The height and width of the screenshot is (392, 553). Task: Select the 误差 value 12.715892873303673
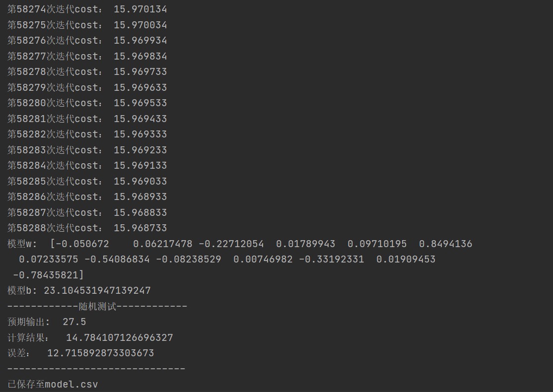pyautogui.click(x=100, y=353)
